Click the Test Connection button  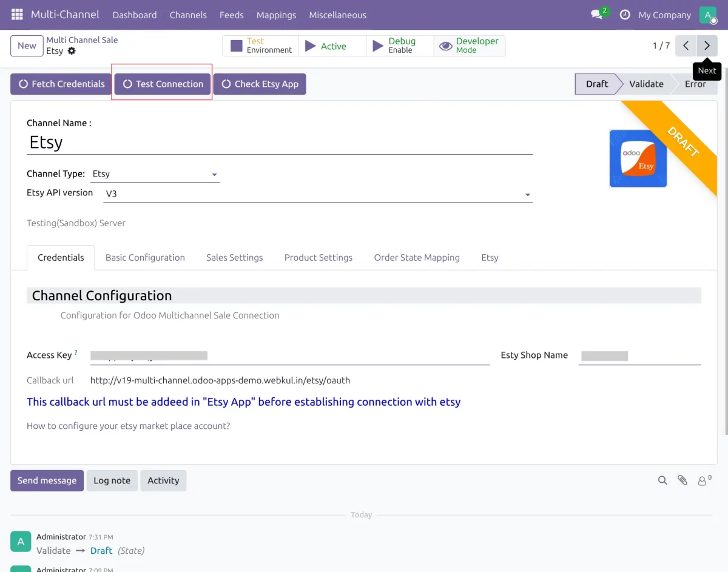(x=163, y=84)
